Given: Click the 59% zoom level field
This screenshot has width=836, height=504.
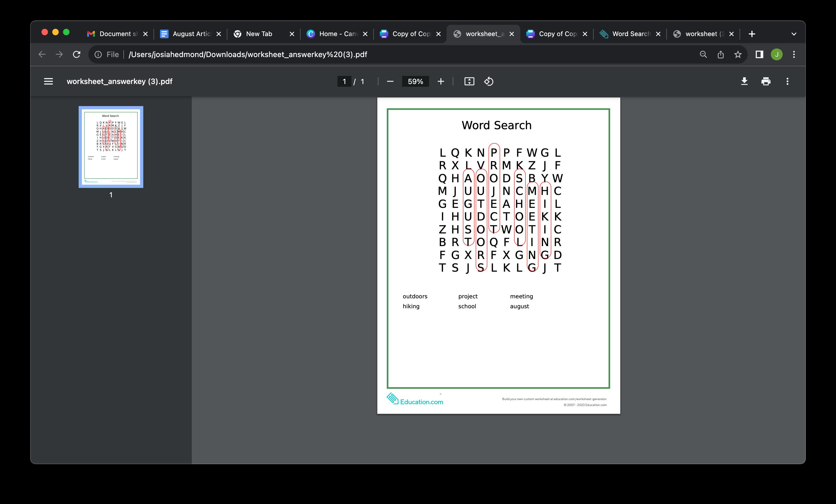Looking at the screenshot, I should [x=415, y=81].
